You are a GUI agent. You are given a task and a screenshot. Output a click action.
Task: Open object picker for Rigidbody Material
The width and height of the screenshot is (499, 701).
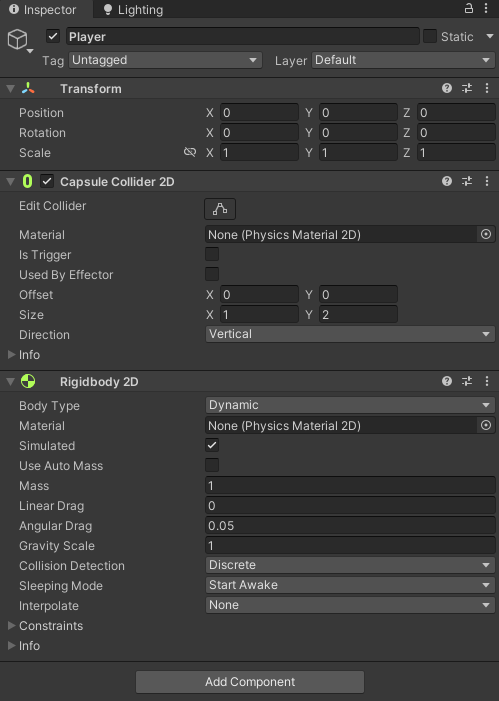tap(486, 425)
